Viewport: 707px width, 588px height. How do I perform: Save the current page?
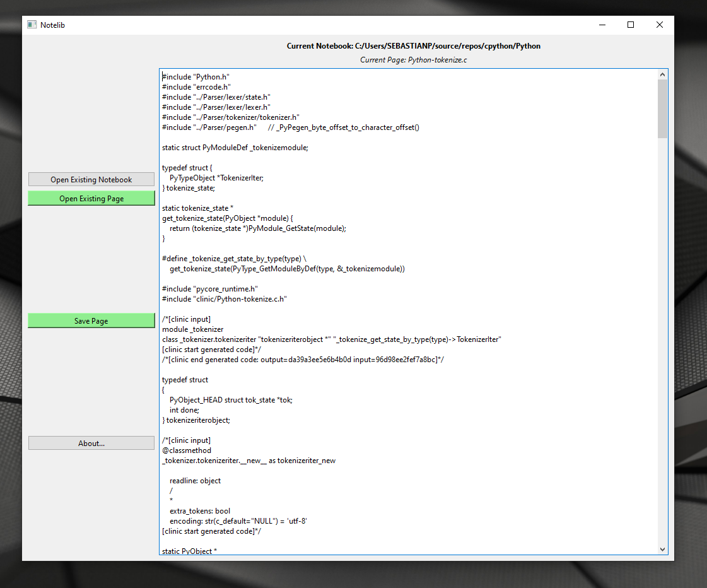pos(91,320)
